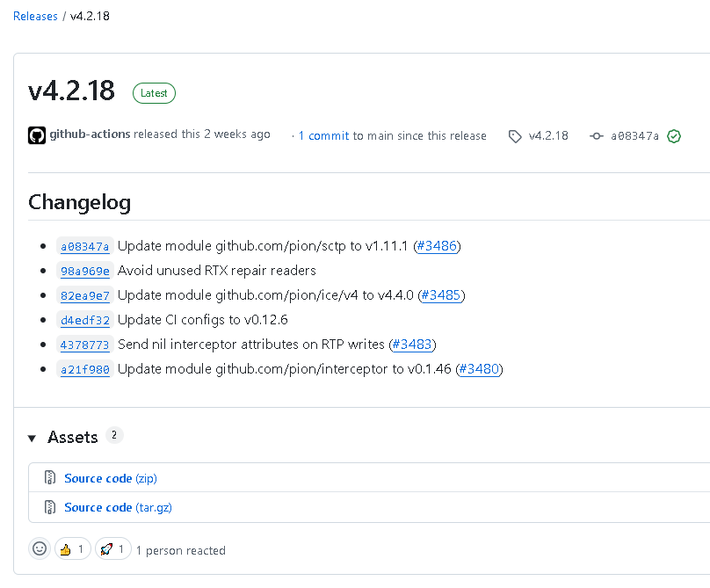This screenshot has height=588, width=710.
Task: Click the current v4.2.18 breadcrumb text
Action: pyautogui.click(x=90, y=17)
